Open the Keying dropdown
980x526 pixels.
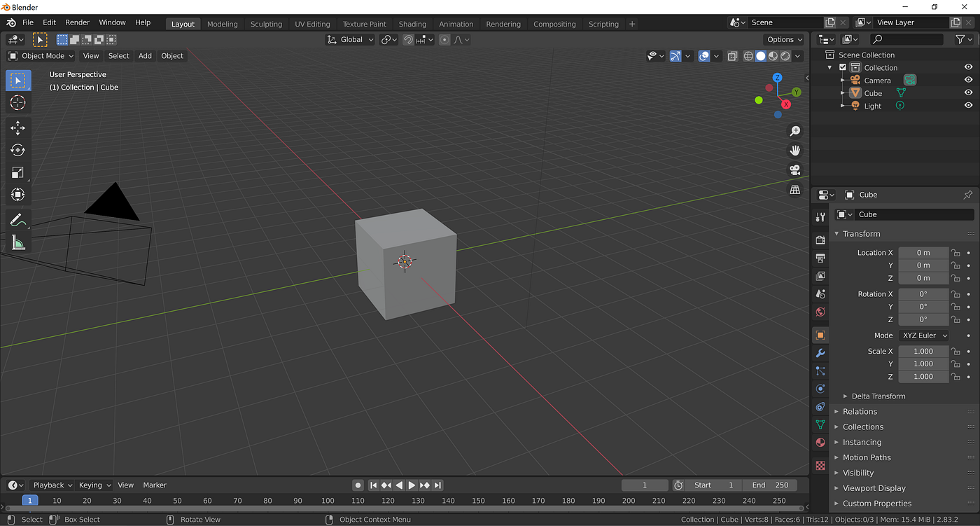pos(94,485)
